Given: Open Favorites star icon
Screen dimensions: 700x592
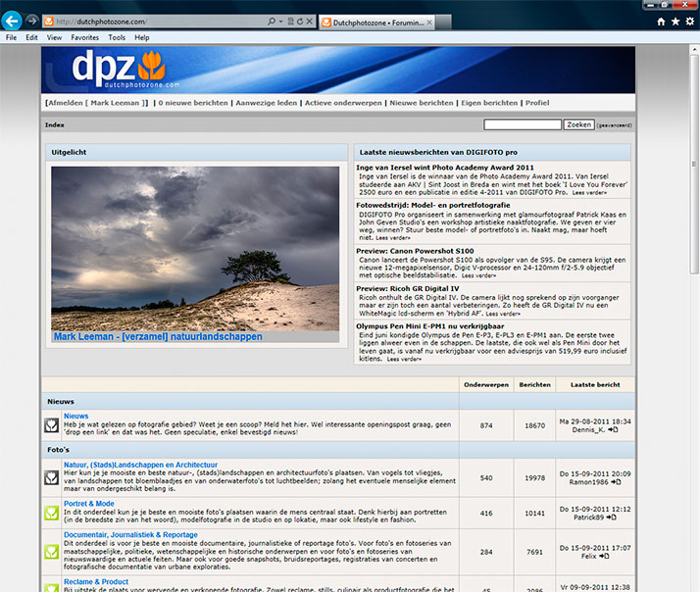Looking at the screenshot, I should 675,22.
